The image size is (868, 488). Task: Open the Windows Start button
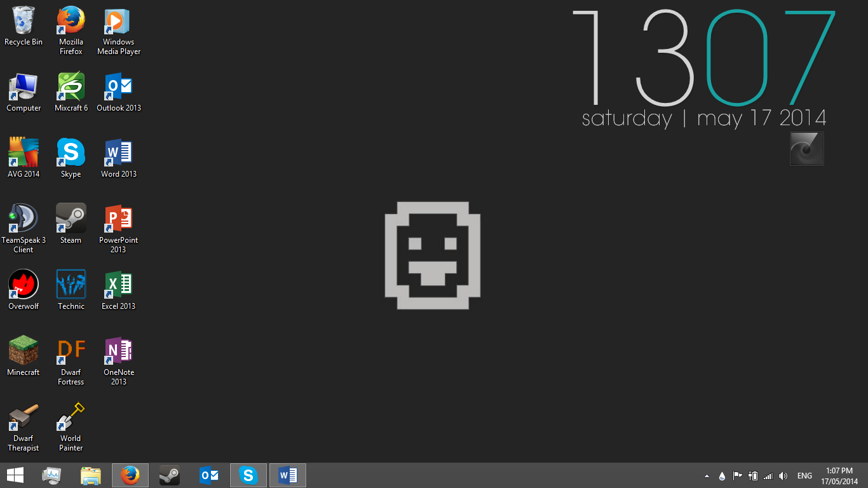tap(15, 475)
